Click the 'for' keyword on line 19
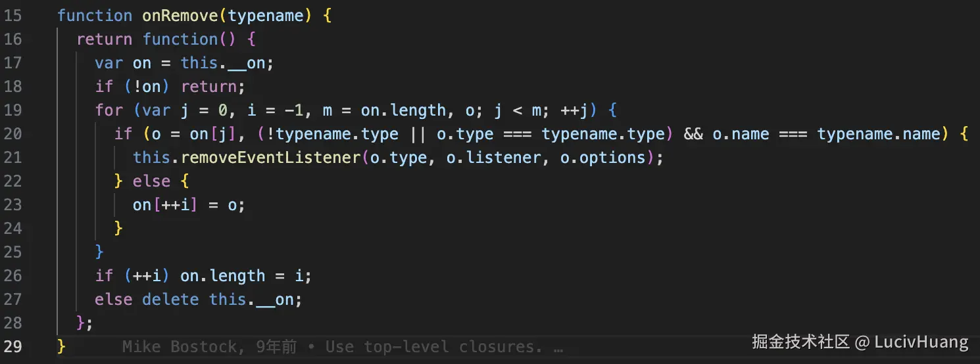The height and width of the screenshot is (364, 980). click(109, 110)
